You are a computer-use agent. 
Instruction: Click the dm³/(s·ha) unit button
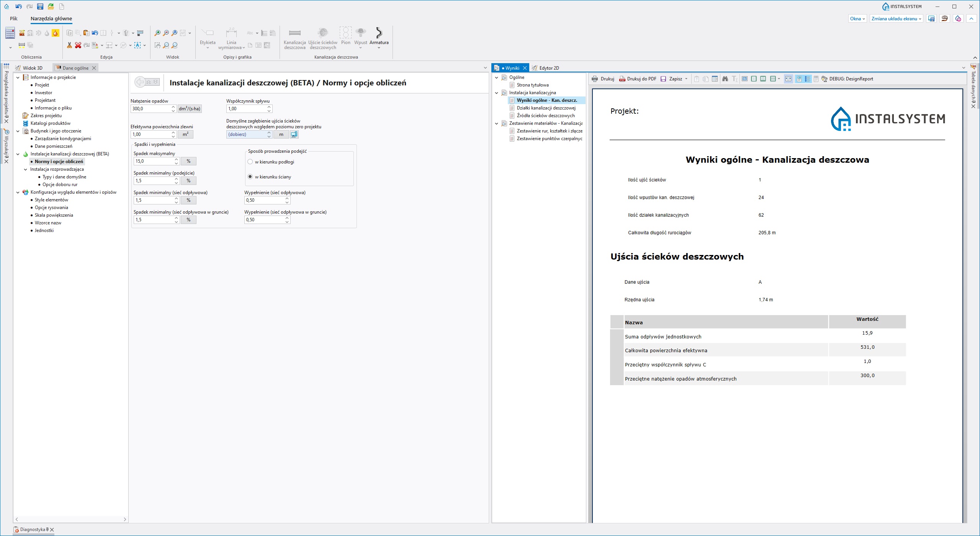coord(190,109)
